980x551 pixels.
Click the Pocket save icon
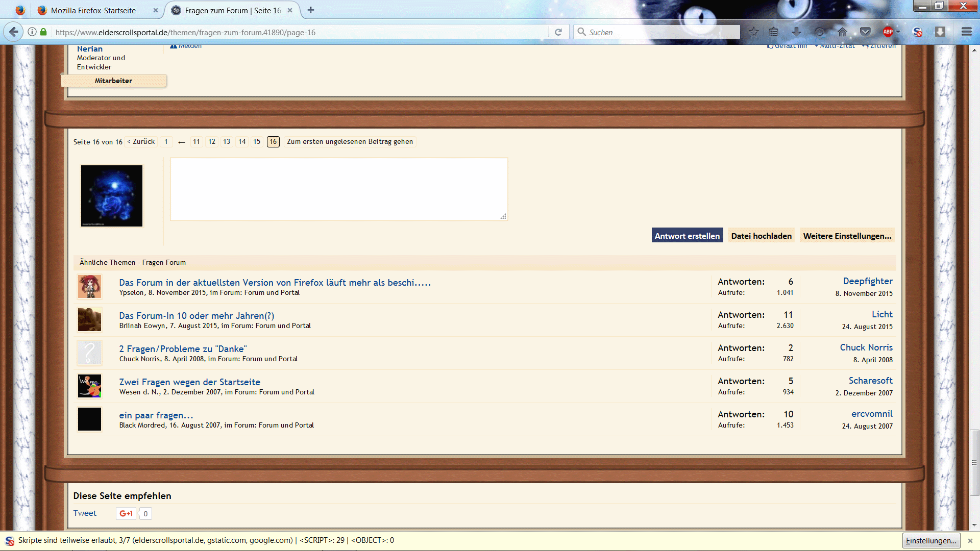865,32
